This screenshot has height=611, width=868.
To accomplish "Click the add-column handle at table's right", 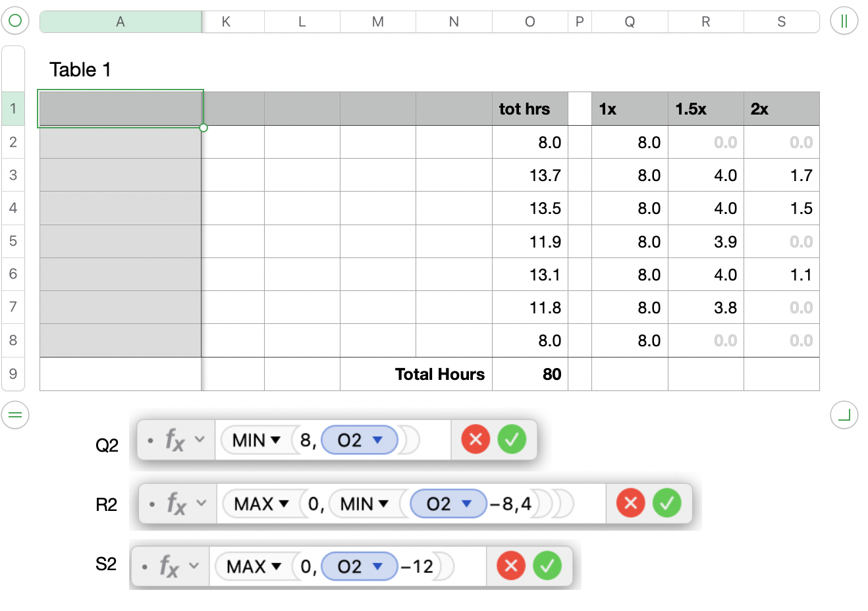I will (844, 21).
